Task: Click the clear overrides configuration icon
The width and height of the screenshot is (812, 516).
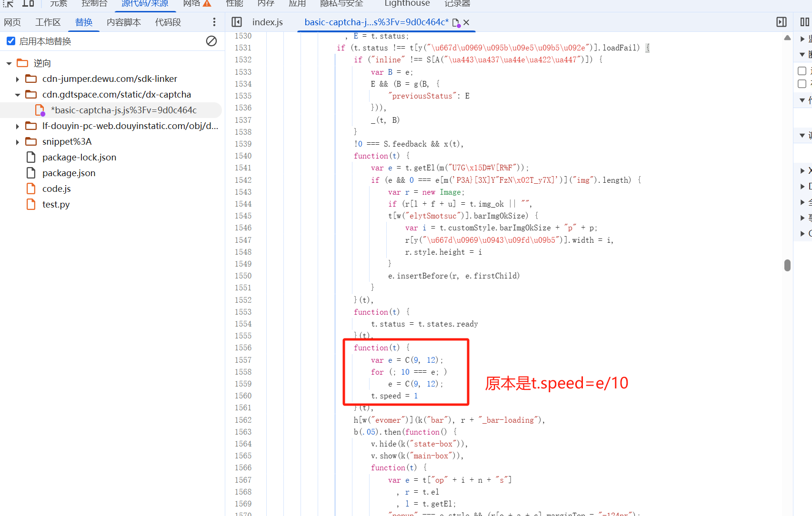Action: (211, 41)
